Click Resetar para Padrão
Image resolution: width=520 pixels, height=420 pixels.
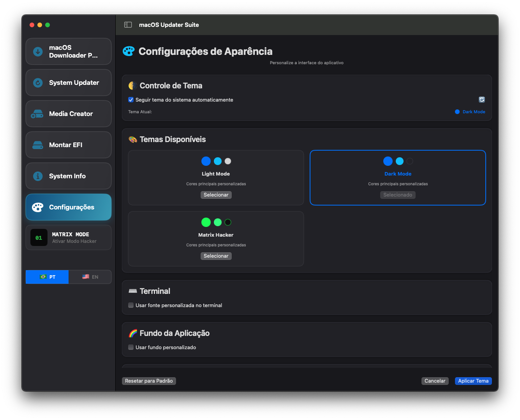[149, 381]
